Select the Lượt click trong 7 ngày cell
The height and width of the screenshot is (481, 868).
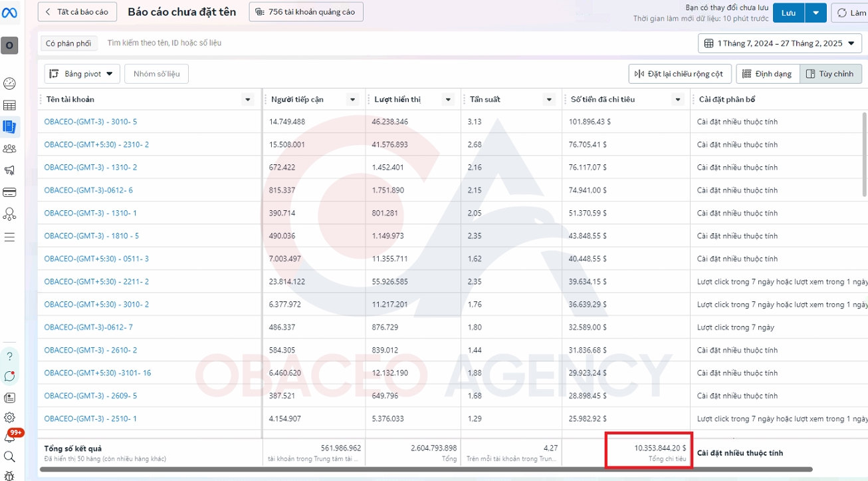click(736, 327)
